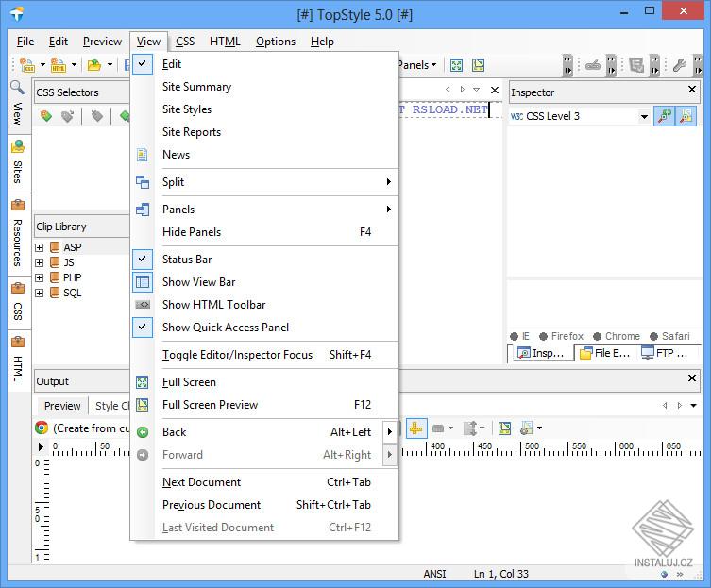The height and width of the screenshot is (588, 711).
Task: Click the magnifier icon above the View sidebar
Action: [17, 87]
